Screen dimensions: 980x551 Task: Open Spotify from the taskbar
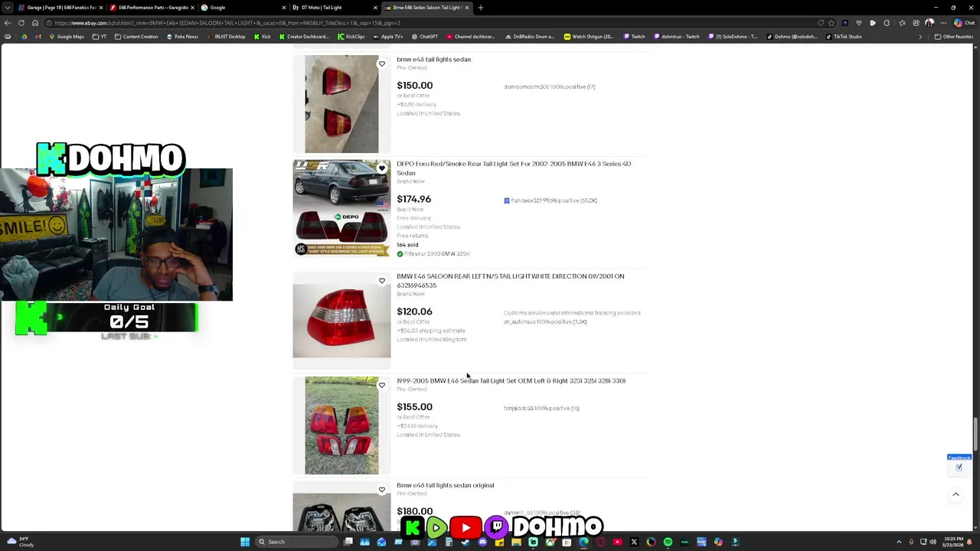coord(668,542)
